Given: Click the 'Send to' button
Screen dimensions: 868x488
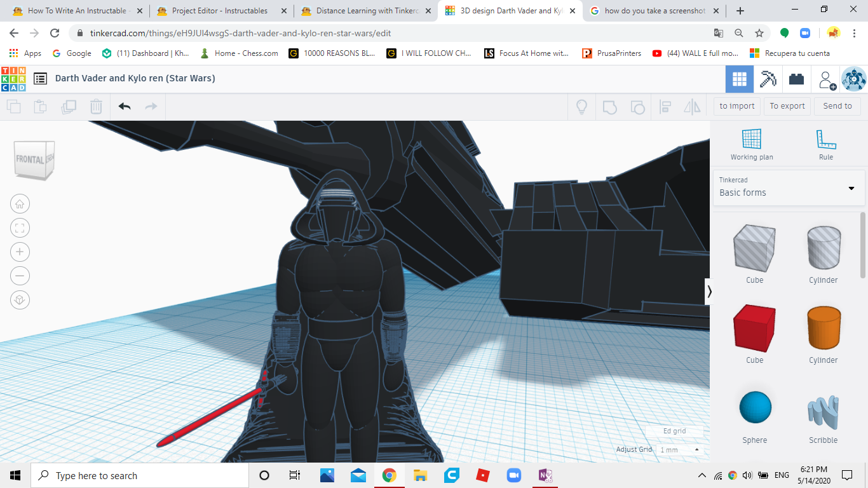Looking at the screenshot, I should (x=837, y=106).
